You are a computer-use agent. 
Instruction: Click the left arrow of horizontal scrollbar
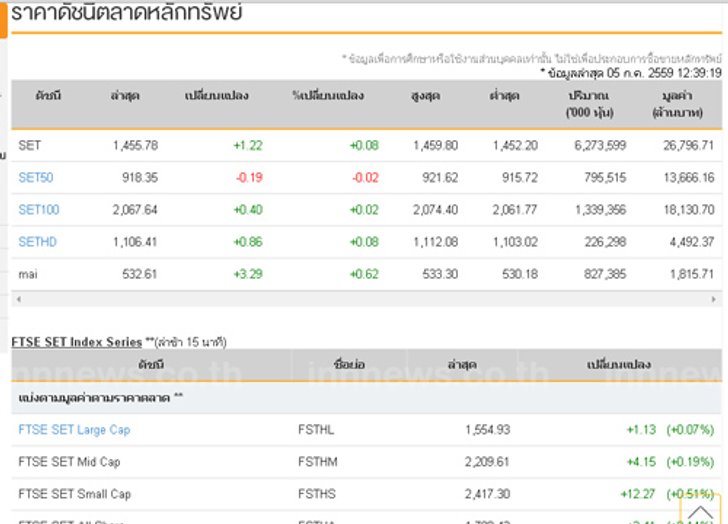19,299
